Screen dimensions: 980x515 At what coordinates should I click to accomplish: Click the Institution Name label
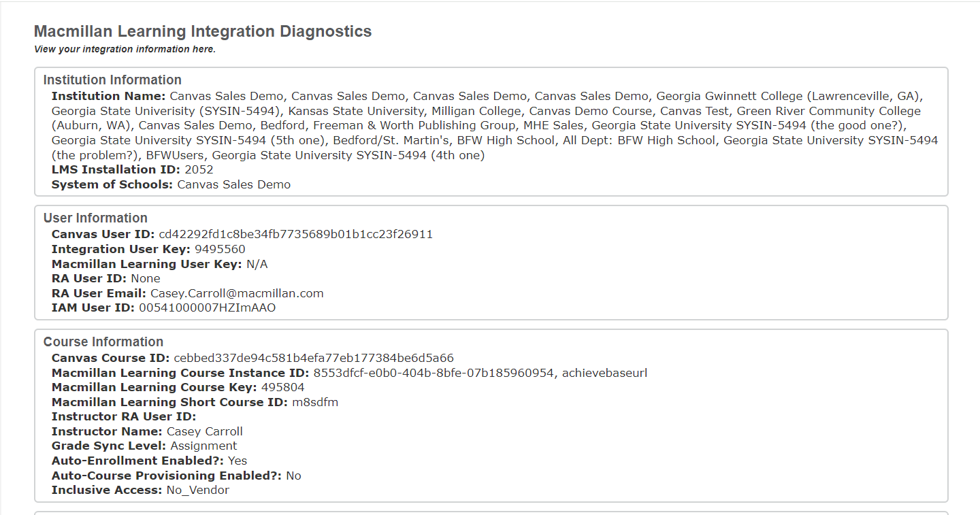(108, 96)
